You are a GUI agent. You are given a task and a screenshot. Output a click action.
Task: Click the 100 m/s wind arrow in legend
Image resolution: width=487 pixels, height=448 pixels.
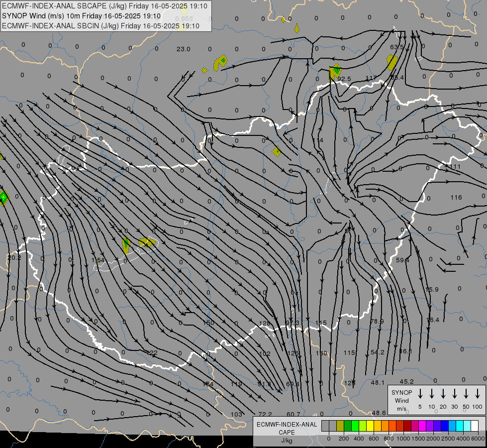point(478,394)
